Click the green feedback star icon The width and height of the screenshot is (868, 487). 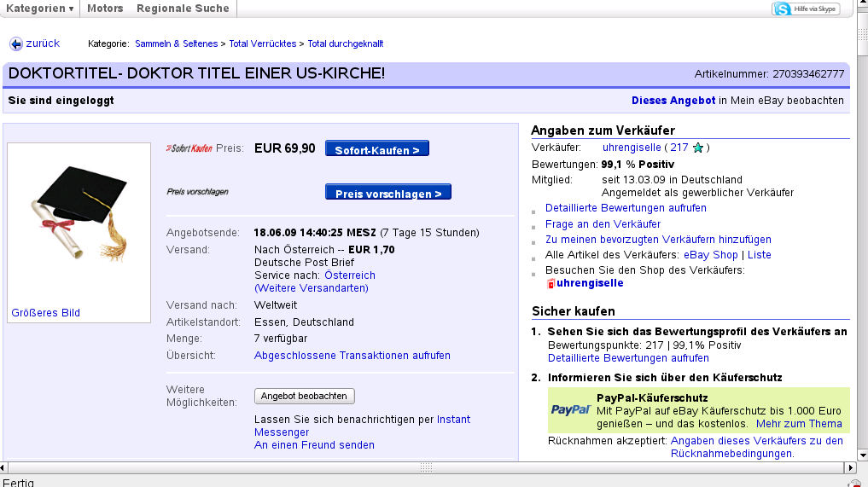click(698, 148)
